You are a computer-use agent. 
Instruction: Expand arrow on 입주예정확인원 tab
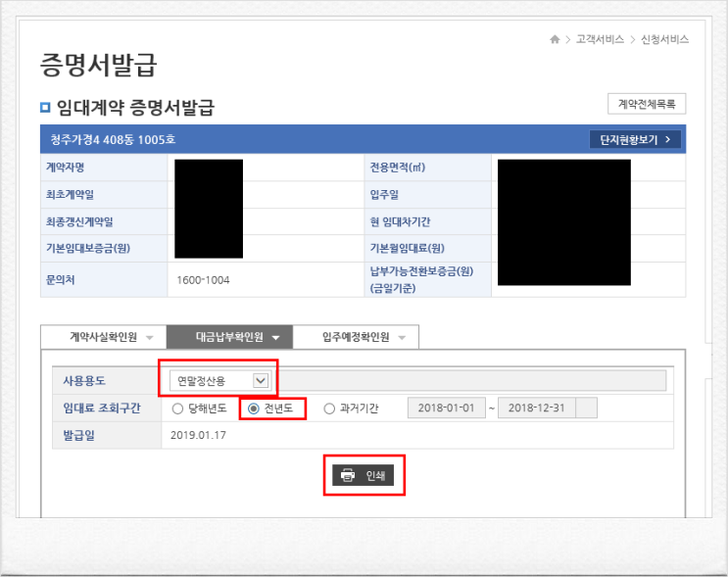tap(402, 337)
